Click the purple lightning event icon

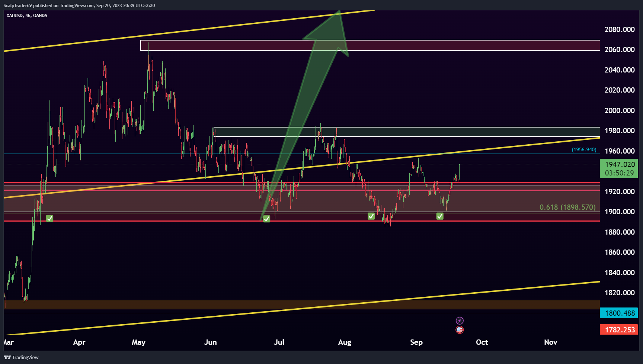coord(460,320)
